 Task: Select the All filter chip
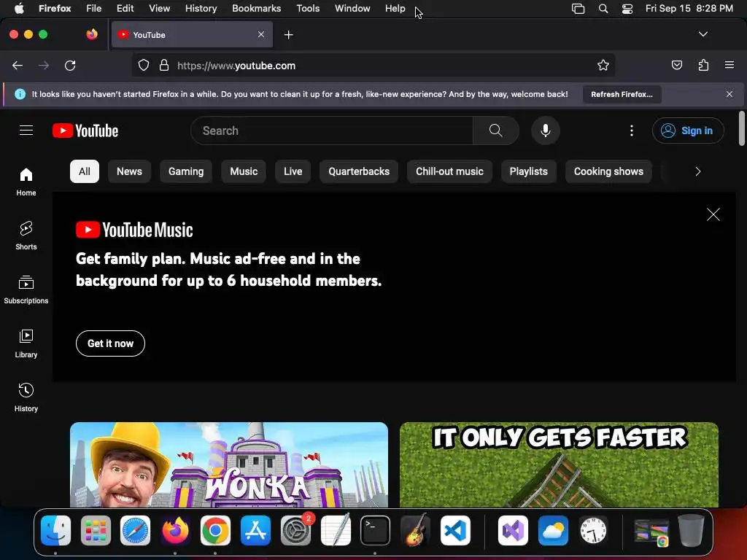pos(85,171)
